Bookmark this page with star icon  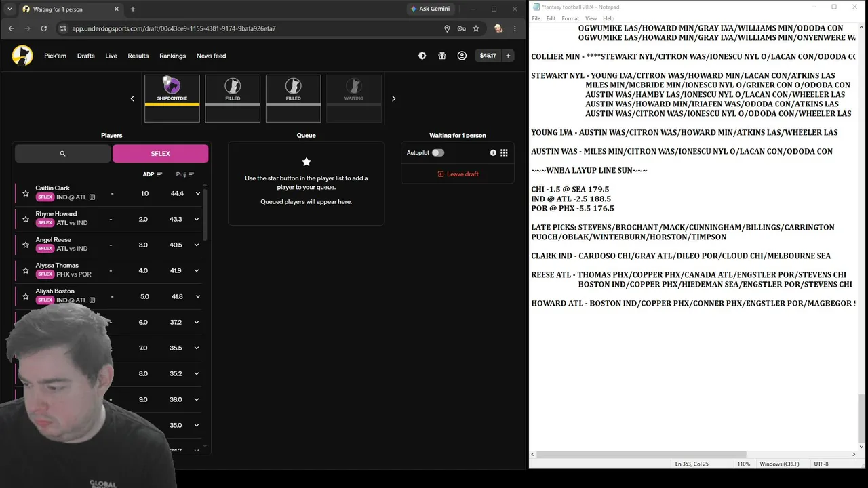476,28
